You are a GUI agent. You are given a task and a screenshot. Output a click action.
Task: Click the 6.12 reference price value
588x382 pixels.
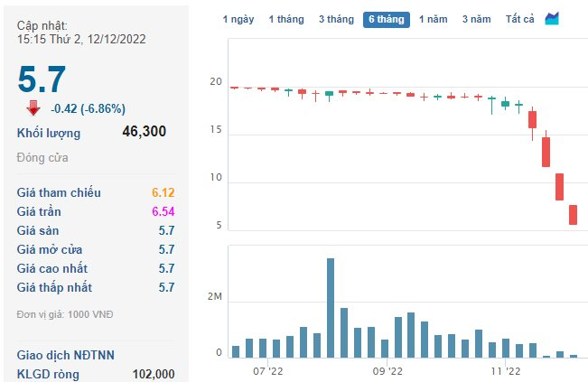(x=163, y=192)
